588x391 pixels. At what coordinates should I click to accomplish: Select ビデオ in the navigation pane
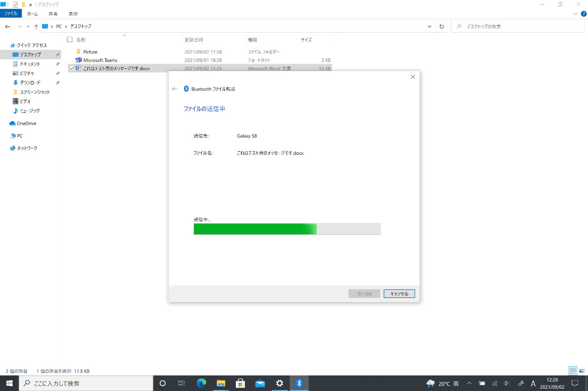point(25,101)
